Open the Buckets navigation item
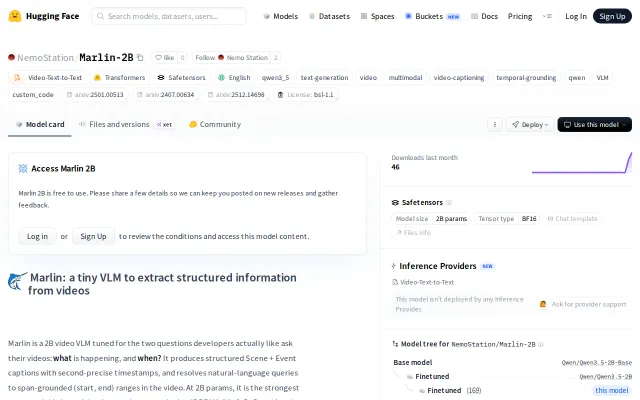 (432, 16)
